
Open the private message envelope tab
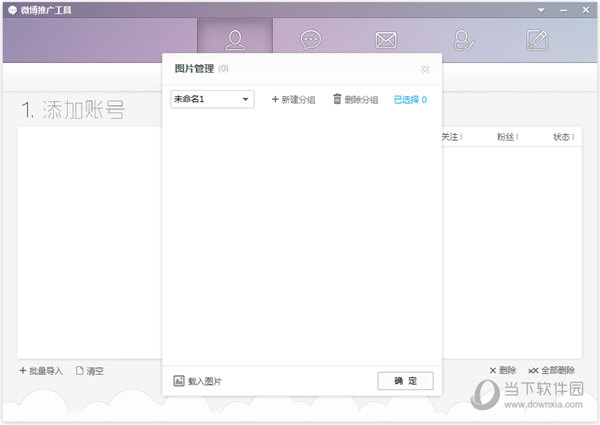pyautogui.click(x=386, y=40)
